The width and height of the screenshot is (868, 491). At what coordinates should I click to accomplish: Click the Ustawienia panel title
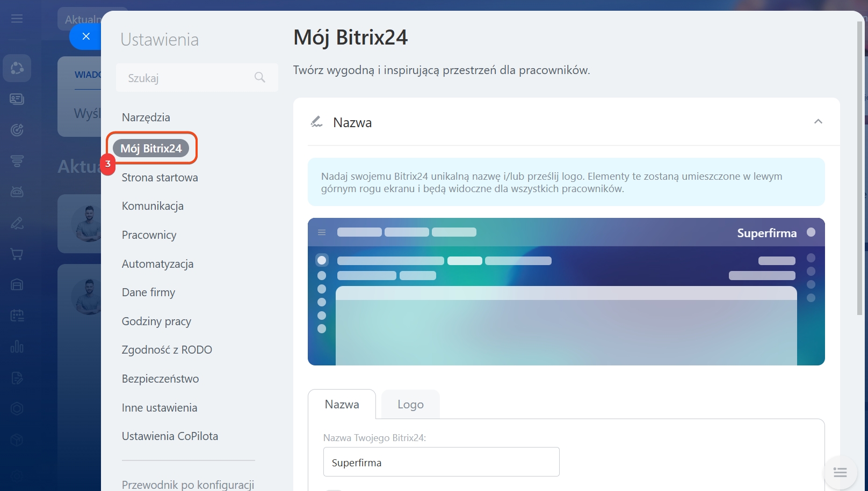(x=160, y=40)
